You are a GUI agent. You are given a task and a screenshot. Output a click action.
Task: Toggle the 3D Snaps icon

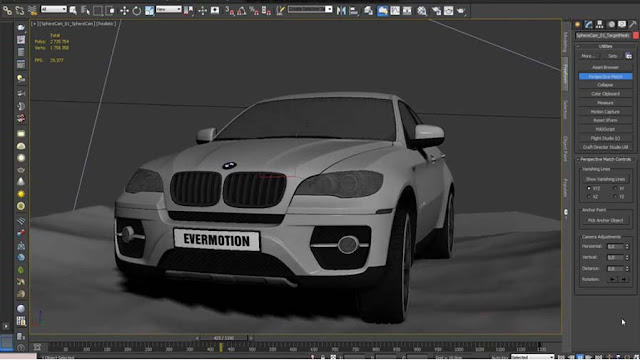point(230,11)
